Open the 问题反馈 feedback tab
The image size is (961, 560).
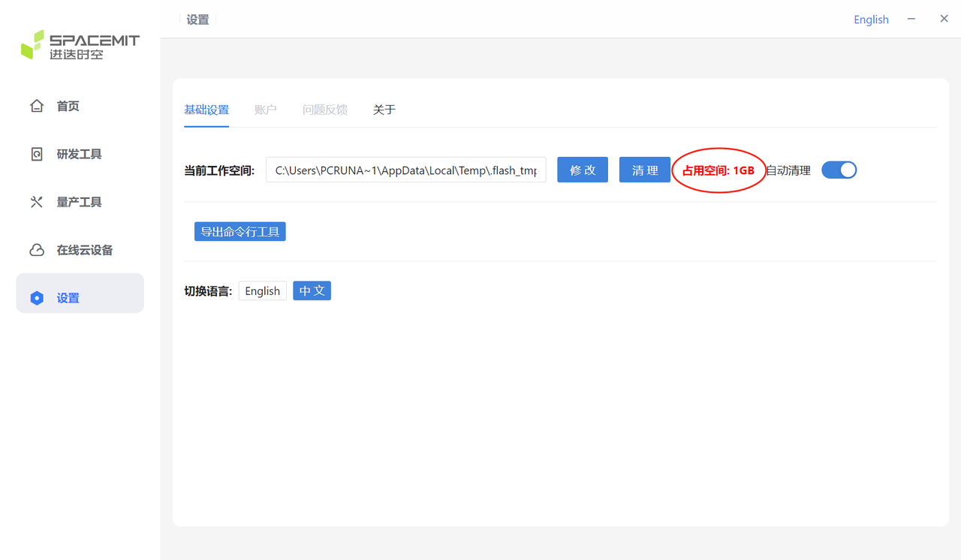click(x=325, y=110)
